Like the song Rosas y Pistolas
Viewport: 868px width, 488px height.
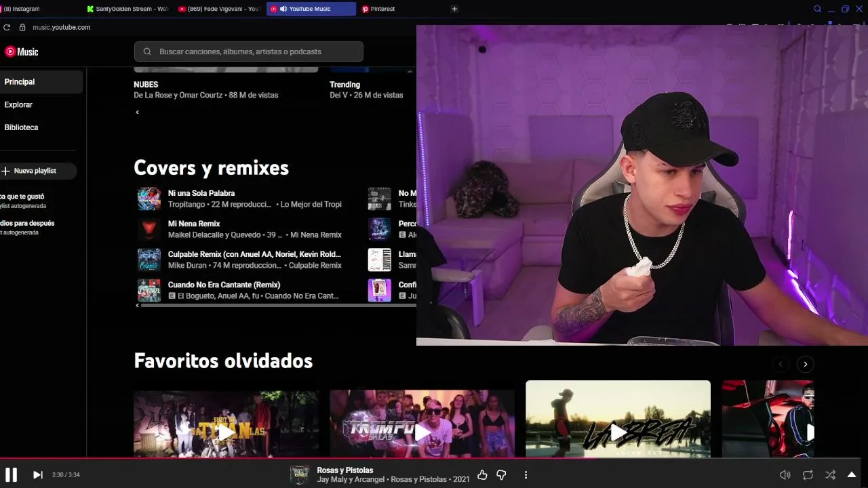[482, 475]
